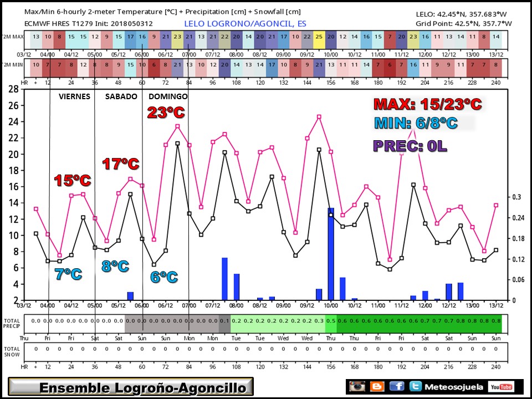Open the YouTube logo
The width and height of the screenshot is (532, 399).
click(x=501, y=387)
